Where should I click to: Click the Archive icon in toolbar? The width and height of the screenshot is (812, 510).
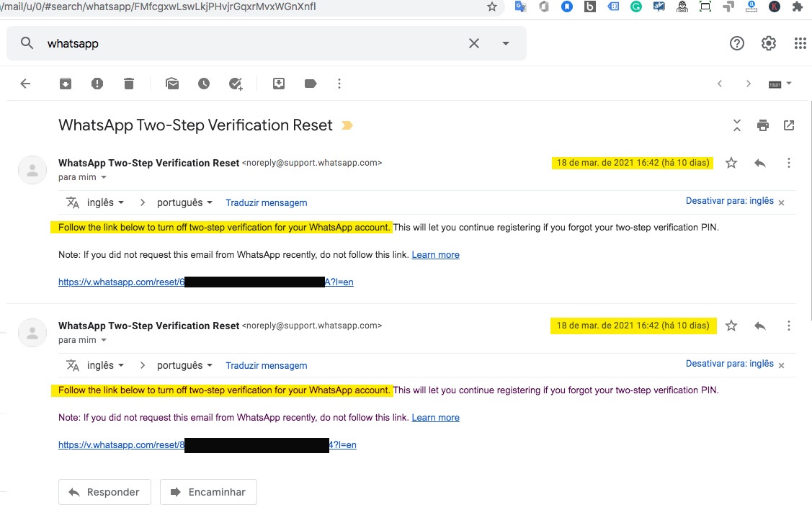66,84
